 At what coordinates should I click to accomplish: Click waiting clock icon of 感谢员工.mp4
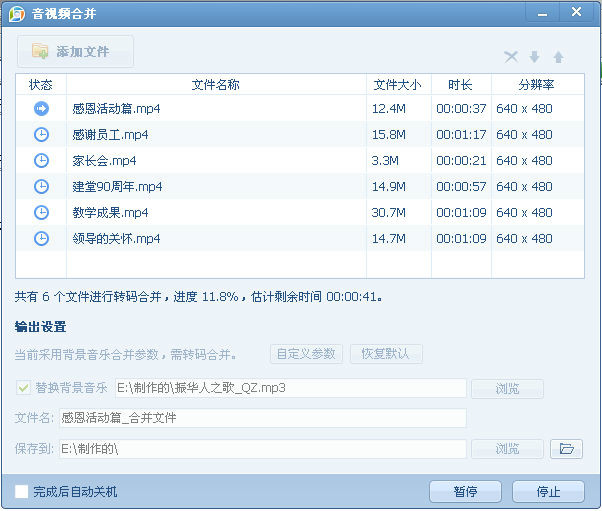(41, 135)
